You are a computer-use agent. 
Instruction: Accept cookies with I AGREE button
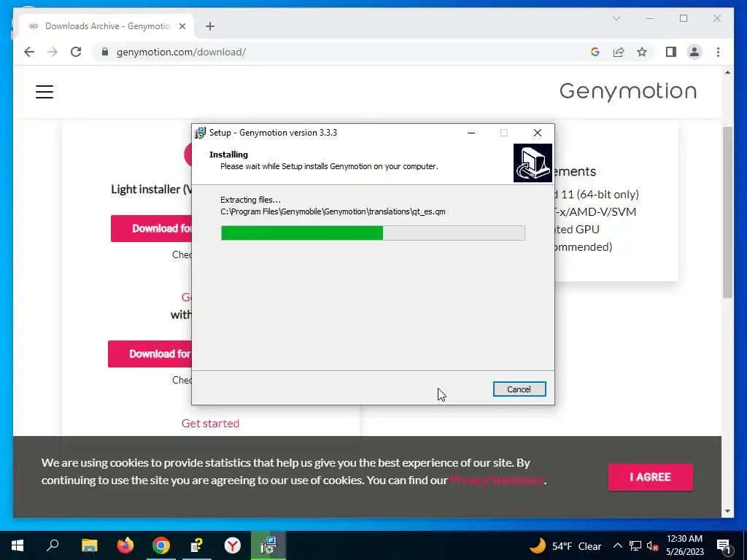(x=650, y=477)
